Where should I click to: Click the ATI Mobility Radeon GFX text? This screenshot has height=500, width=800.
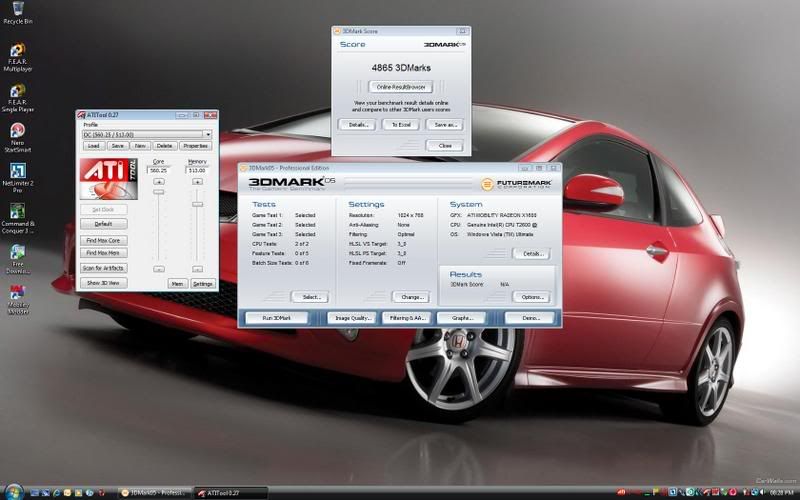point(502,215)
